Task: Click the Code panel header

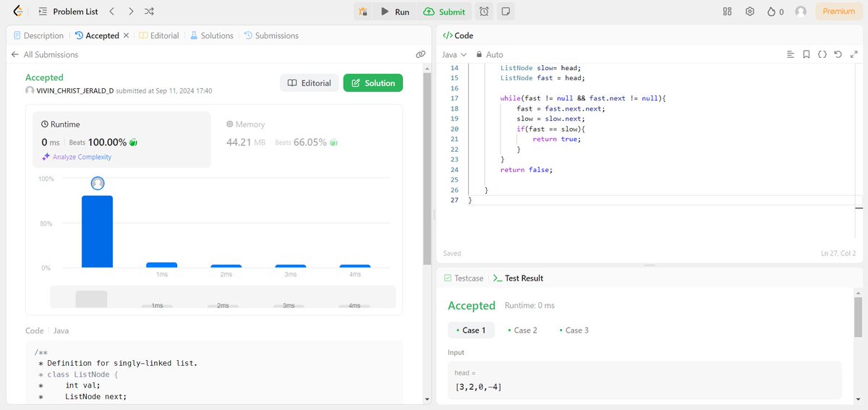Action: pyautogui.click(x=458, y=35)
